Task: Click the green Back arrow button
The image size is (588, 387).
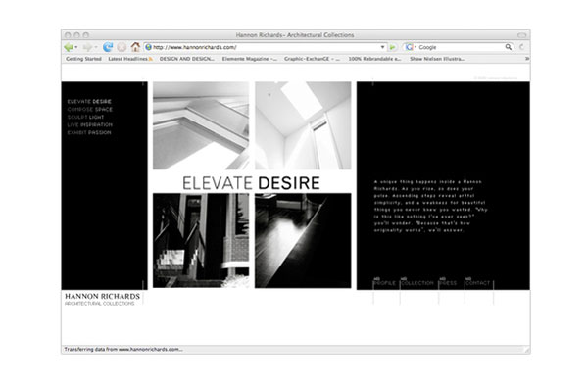Action: (x=69, y=47)
